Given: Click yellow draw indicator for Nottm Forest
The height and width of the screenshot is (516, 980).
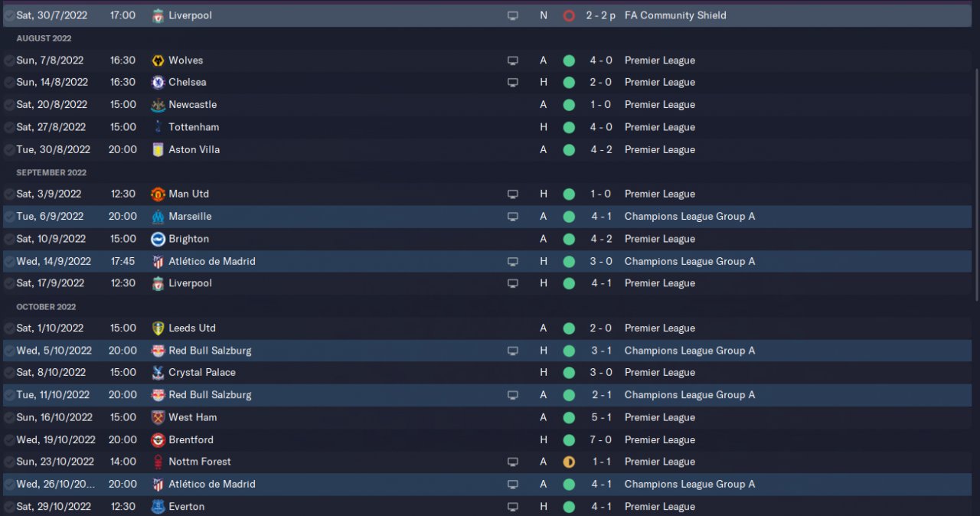Looking at the screenshot, I should 569,462.
